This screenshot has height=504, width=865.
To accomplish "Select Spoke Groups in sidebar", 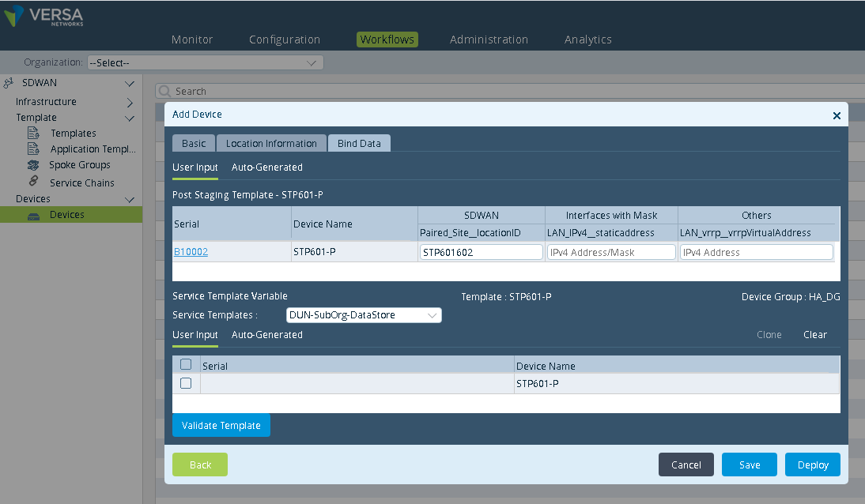I will [x=79, y=165].
